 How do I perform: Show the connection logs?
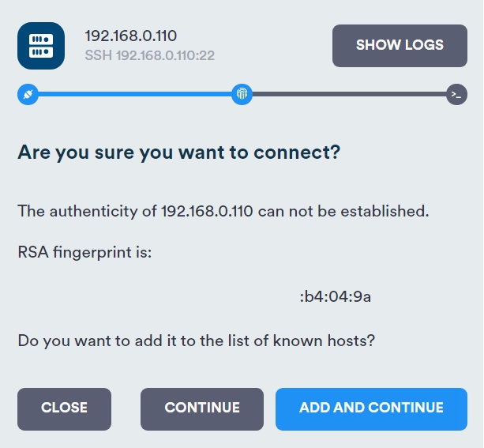tap(400, 45)
